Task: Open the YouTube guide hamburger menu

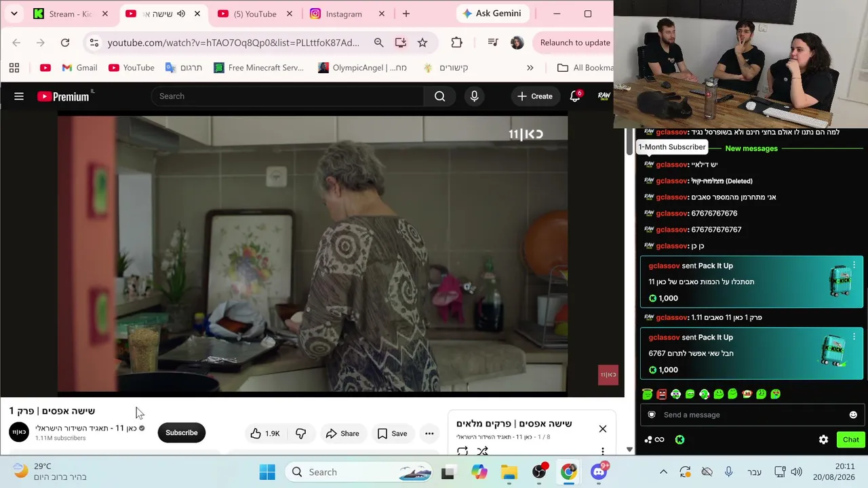Action: point(19,96)
